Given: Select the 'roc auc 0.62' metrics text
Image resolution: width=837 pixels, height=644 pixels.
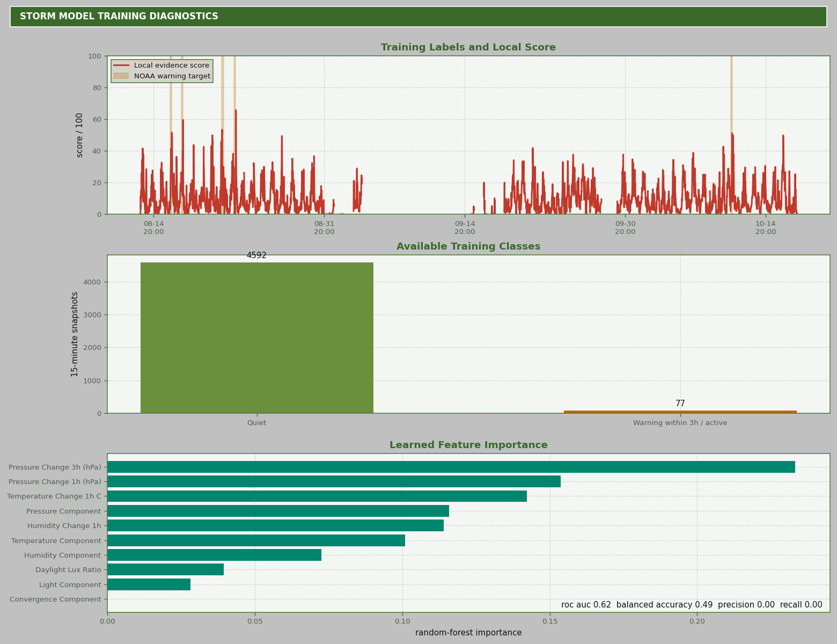Looking at the screenshot, I should tap(586, 605).
